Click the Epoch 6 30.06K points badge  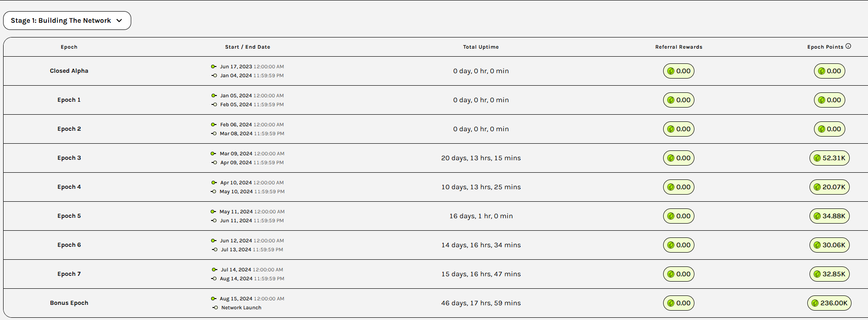coord(830,245)
